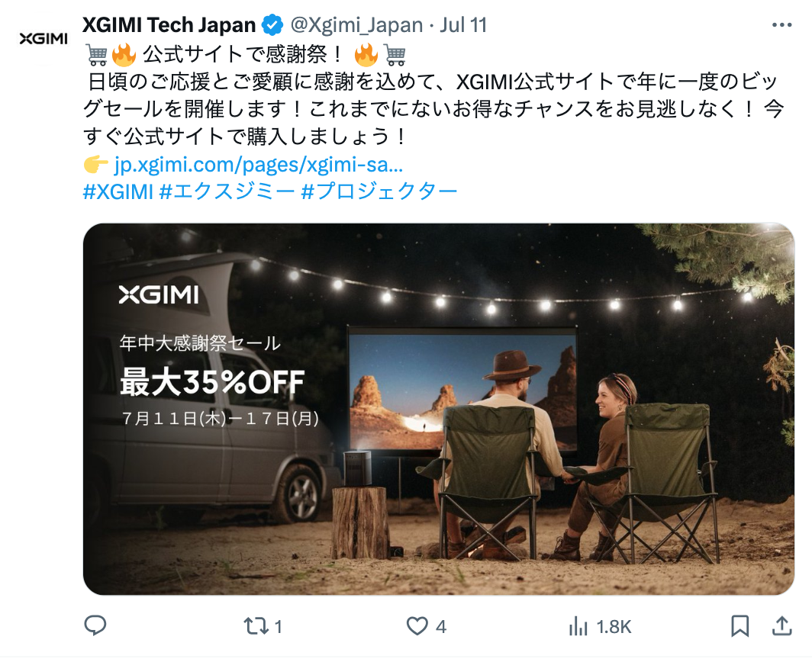Open the #XGIMI hashtag
The width and height of the screenshot is (812, 662).
tap(118, 192)
